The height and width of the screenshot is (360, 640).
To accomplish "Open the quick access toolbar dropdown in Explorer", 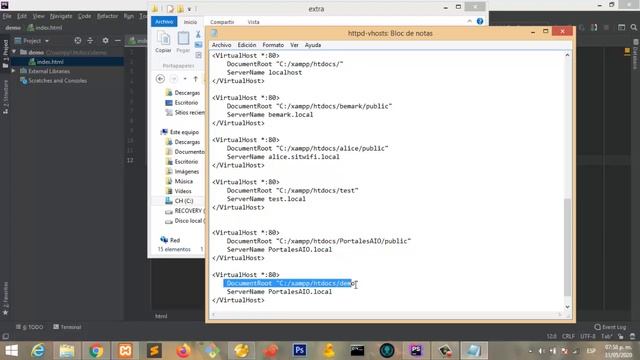I will click(190, 9).
